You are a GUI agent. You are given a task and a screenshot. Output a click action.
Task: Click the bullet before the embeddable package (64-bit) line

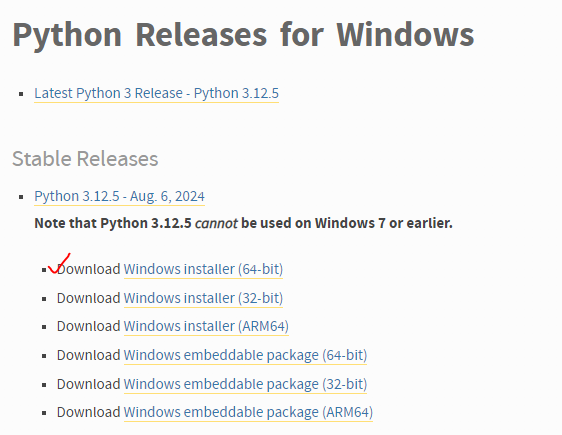44,356
